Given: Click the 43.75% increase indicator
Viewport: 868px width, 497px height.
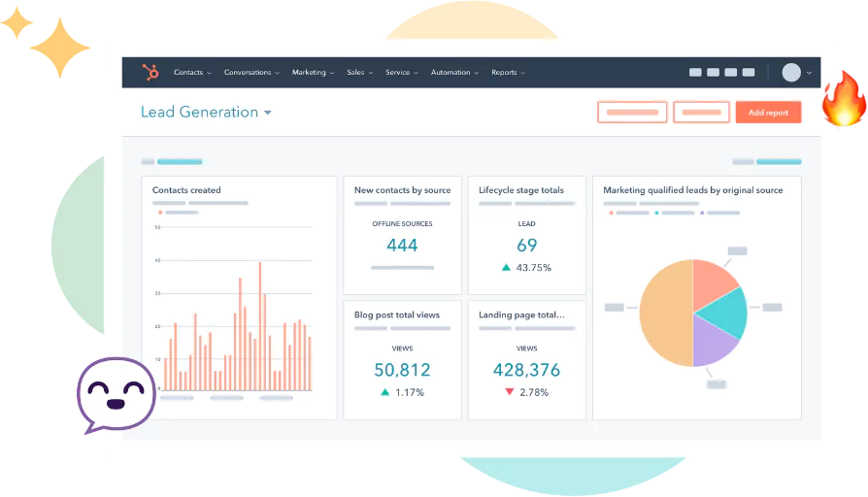Looking at the screenshot, I should (526, 267).
